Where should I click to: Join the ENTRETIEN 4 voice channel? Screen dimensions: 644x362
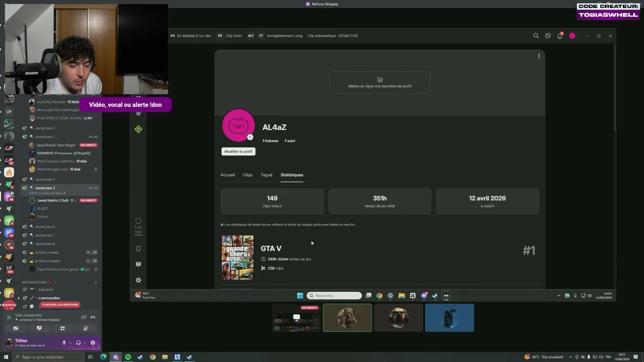point(60,179)
